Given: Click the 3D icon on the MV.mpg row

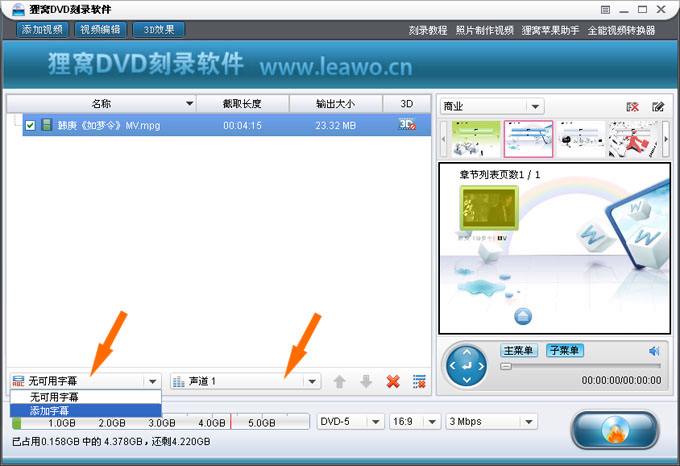Looking at the screenshot, I should click(x=407, y=124).
